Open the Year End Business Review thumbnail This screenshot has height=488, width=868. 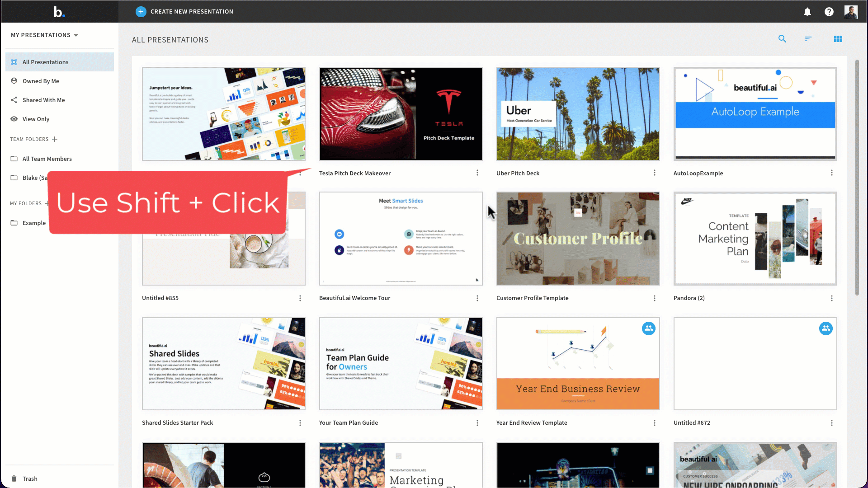pos(578,364)
